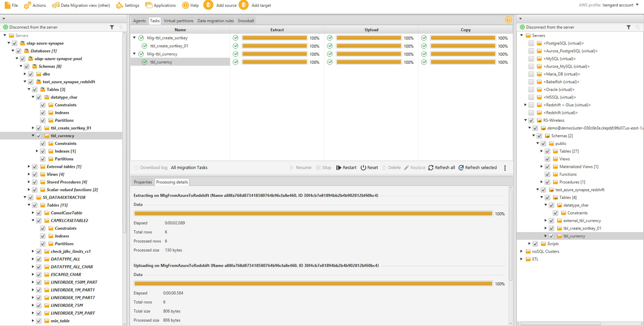The image size is (644, 326).
Task: Click the Add target button
Action: coord(255,5)
